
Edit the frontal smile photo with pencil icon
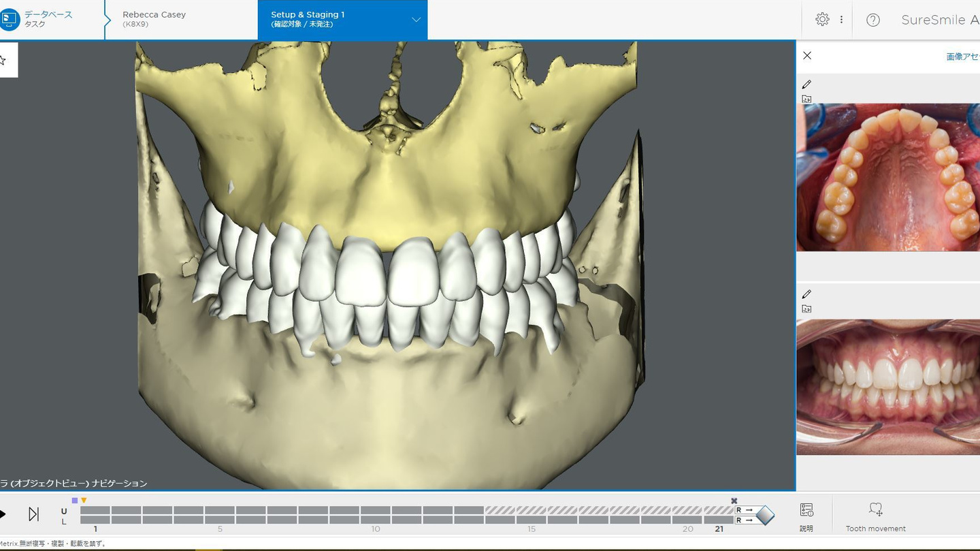coord(806,294)
